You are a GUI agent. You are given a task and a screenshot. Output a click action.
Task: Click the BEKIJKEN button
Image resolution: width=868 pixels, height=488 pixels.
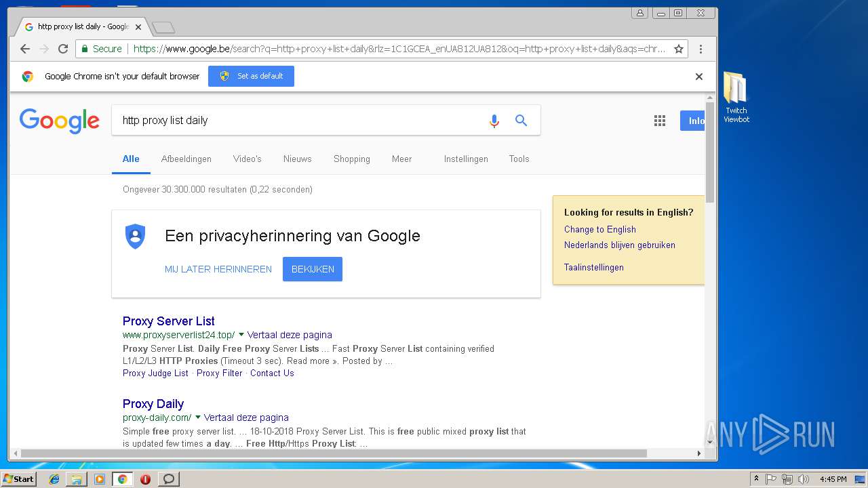313,269
